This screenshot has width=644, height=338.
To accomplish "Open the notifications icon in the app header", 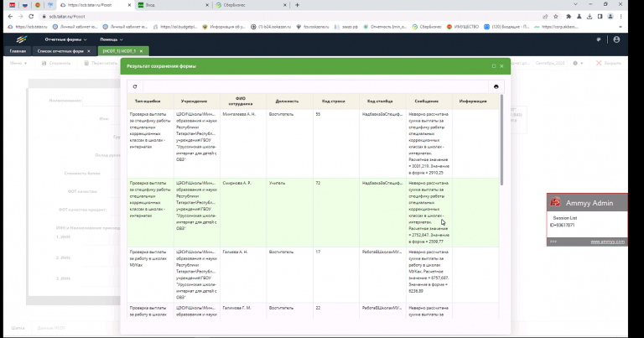I will (599, 39).
